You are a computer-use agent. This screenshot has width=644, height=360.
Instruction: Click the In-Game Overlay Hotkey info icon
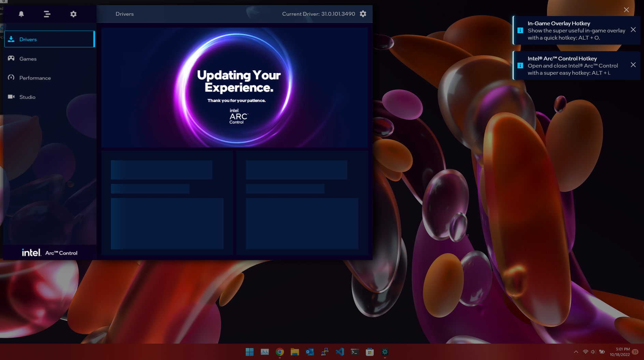click(x=520, y=30)
